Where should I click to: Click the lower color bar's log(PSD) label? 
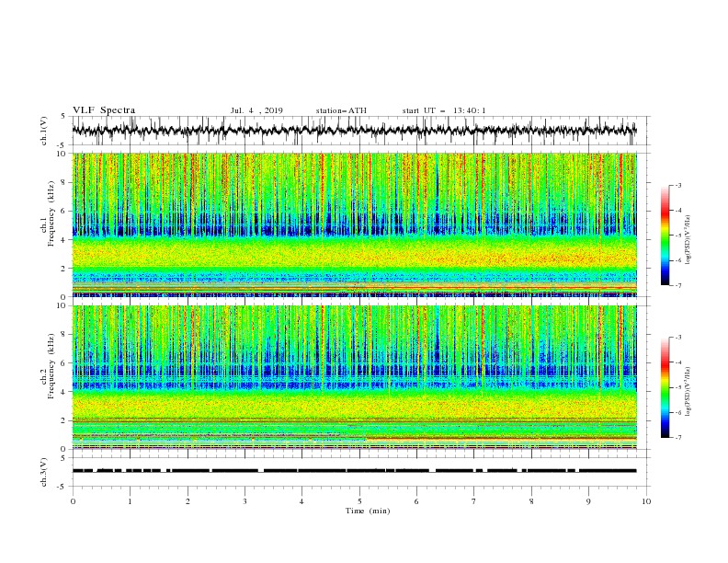(688, 391)
